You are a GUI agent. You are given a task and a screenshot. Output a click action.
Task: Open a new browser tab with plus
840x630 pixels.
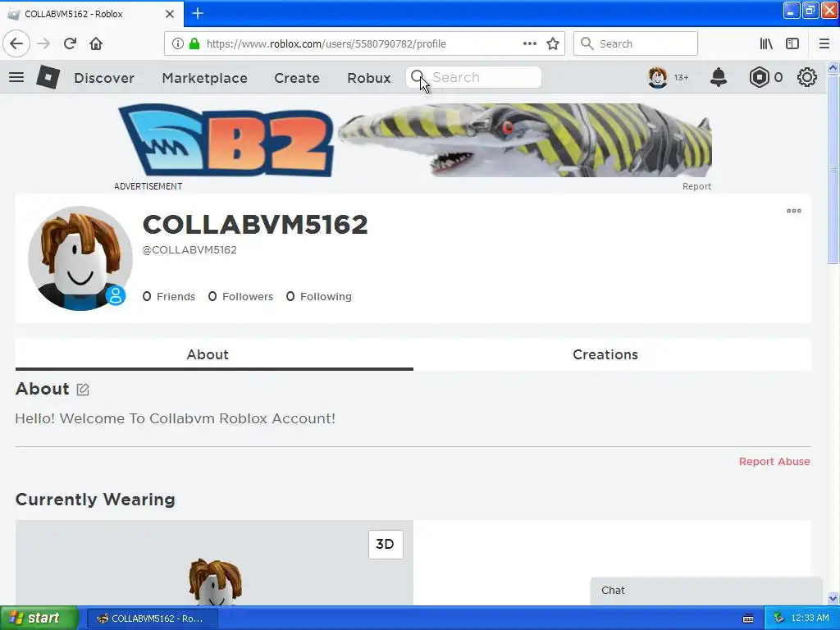(x=198, y=13)
